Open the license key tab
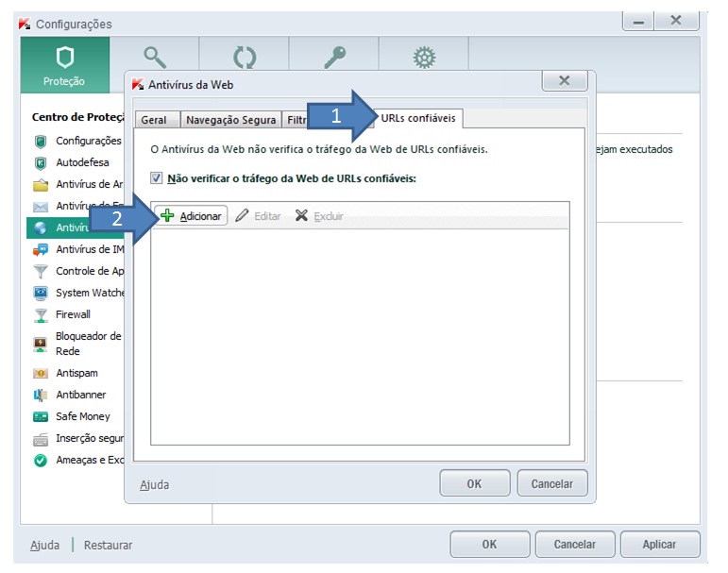Viewport: 728px width, 573px height. (334, 58)
